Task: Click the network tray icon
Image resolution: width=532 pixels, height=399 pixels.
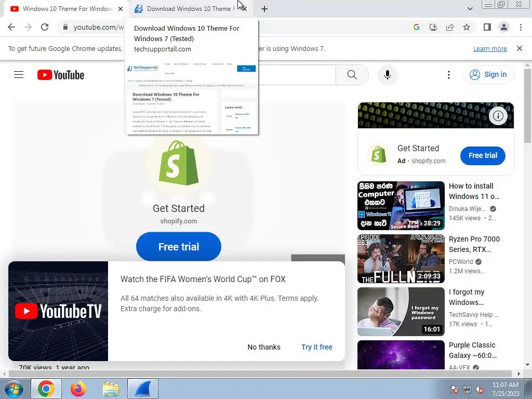Action: 467,389
